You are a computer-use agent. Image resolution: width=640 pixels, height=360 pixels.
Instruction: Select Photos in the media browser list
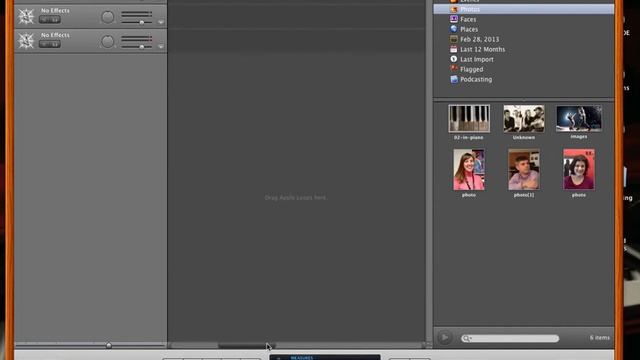pos(524,9)
